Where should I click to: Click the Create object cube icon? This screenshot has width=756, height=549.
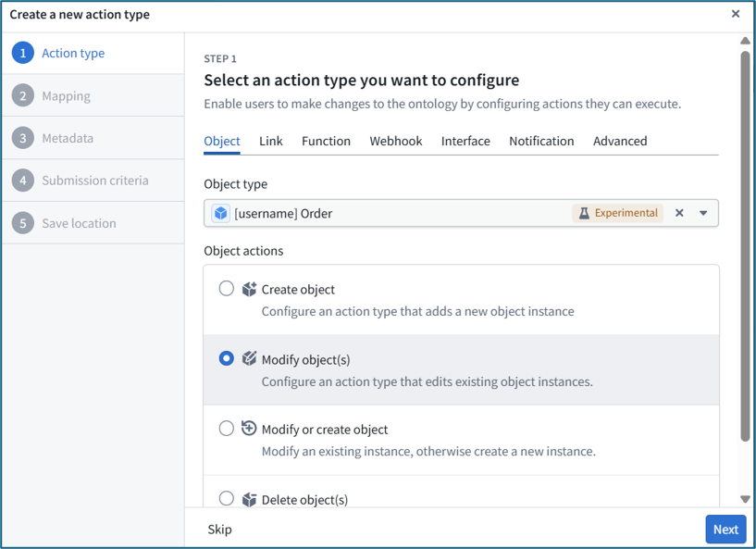coord(249,289)
